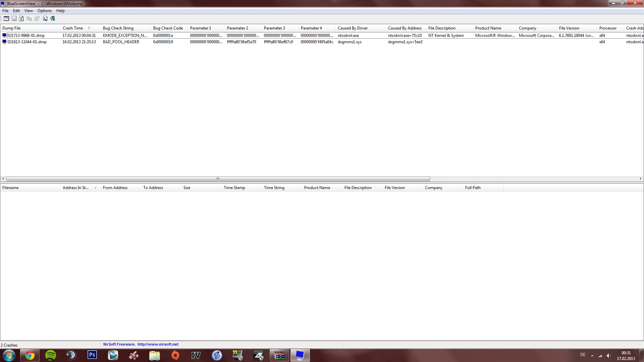Click the Copy Selected Items icon
This screenshot has width=644, height=362.
click(29, 19)
